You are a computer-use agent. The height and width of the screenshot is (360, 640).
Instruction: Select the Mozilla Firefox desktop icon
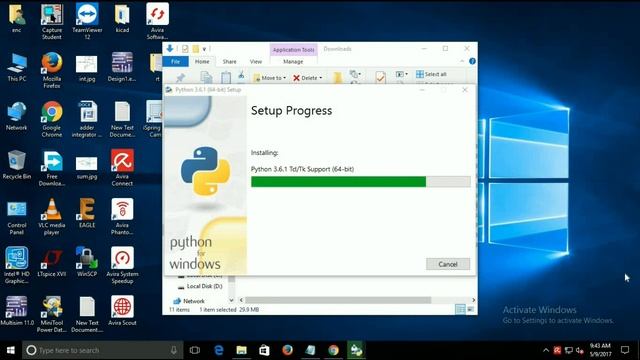[x=52, y=70]
